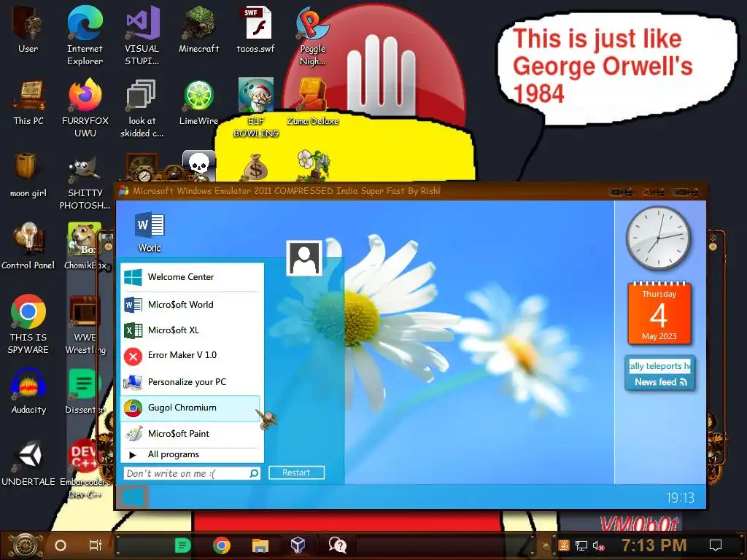The width and height of the screenshot is (747, 560).
Task: Launch Gugol Chromium from start menu
Action: coord(190,408)
